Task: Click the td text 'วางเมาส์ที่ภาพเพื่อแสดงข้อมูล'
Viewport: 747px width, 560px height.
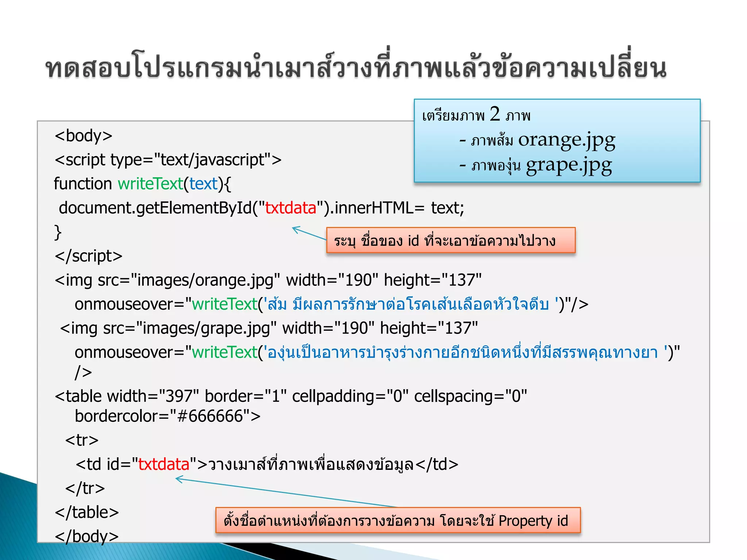Action: point(311,464)
